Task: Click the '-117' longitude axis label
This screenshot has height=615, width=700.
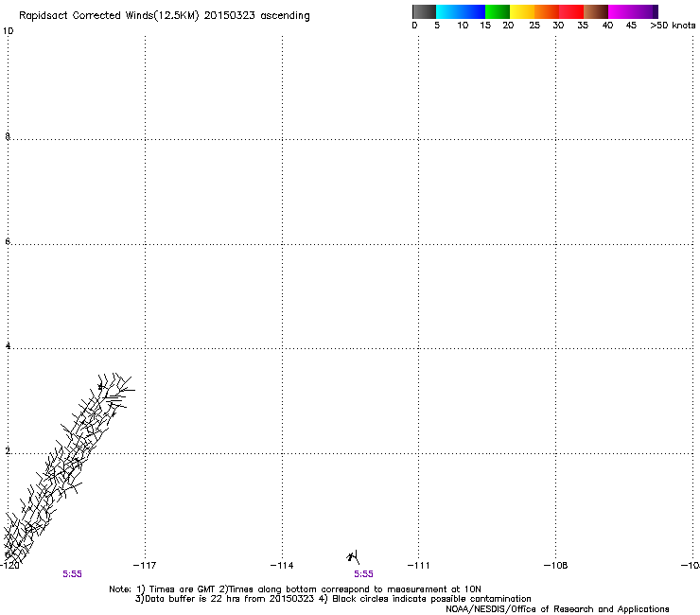Action: pos(145,566)
